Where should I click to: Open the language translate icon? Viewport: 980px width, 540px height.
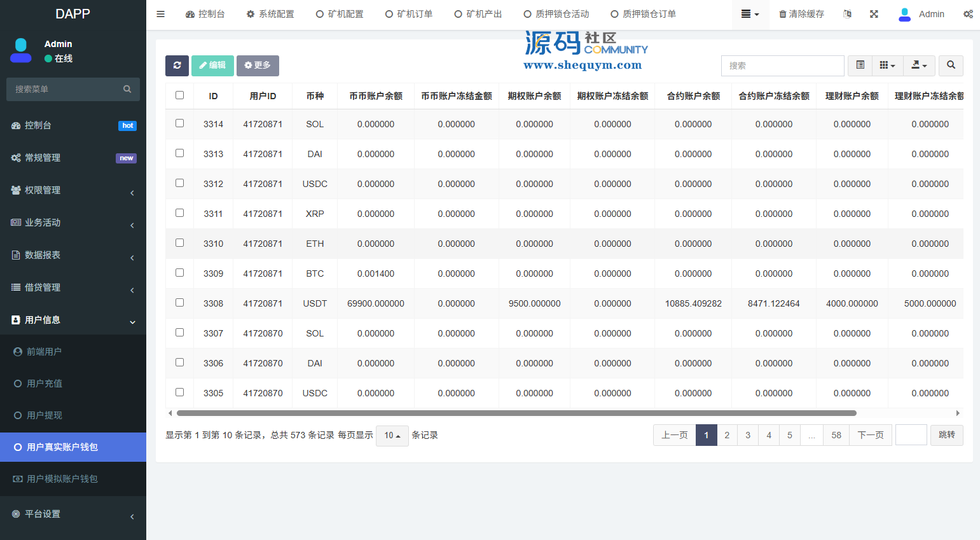click(x=847, y=14)
